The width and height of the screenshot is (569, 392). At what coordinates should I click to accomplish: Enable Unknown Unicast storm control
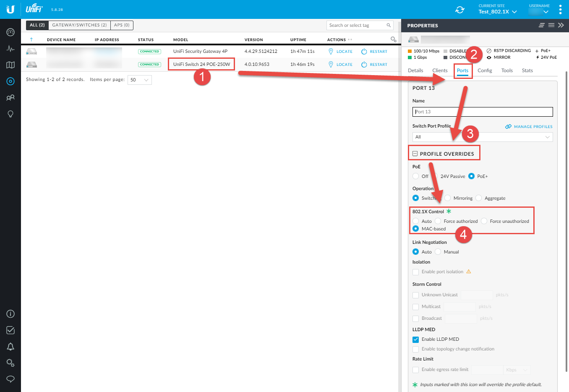tap(416, 295)
